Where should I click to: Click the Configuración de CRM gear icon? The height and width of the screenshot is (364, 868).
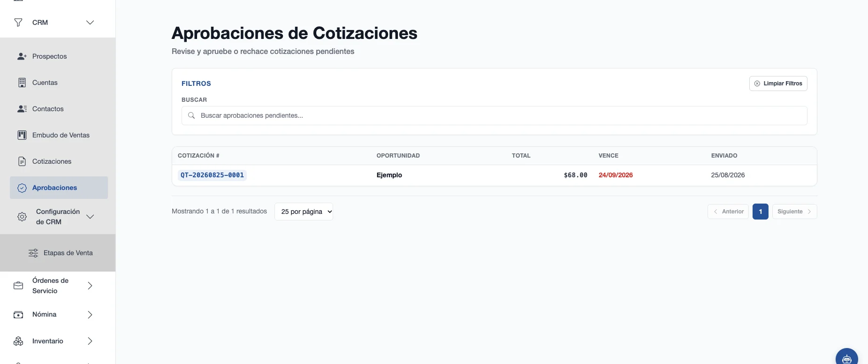(x=22, y=217)
